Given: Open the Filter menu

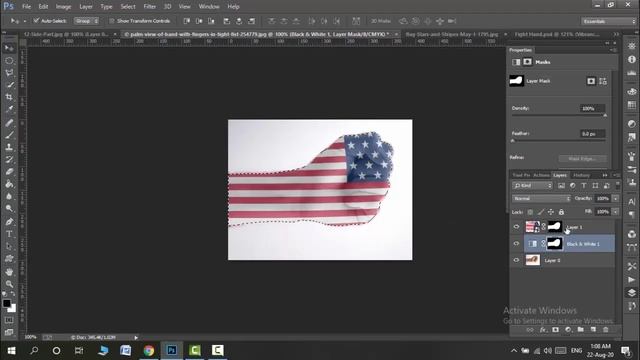Looking at the screenshot, I should click(149, 7).
